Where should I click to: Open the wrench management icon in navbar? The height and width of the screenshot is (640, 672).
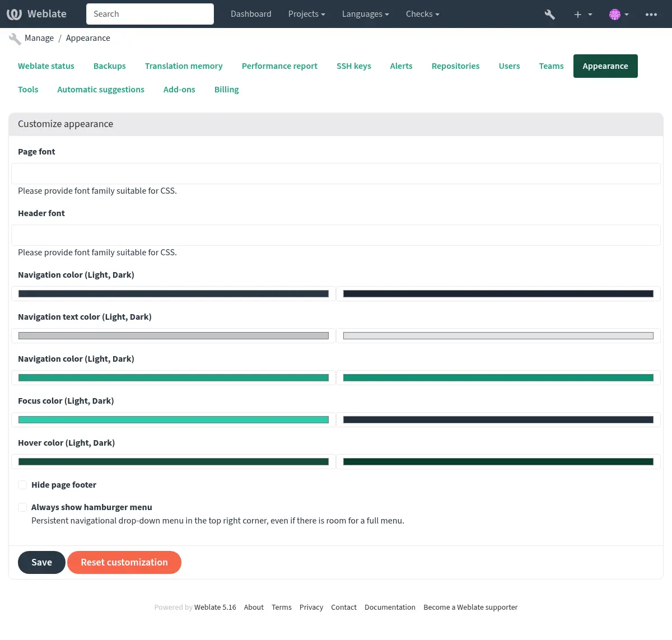[x=549, y=14]
